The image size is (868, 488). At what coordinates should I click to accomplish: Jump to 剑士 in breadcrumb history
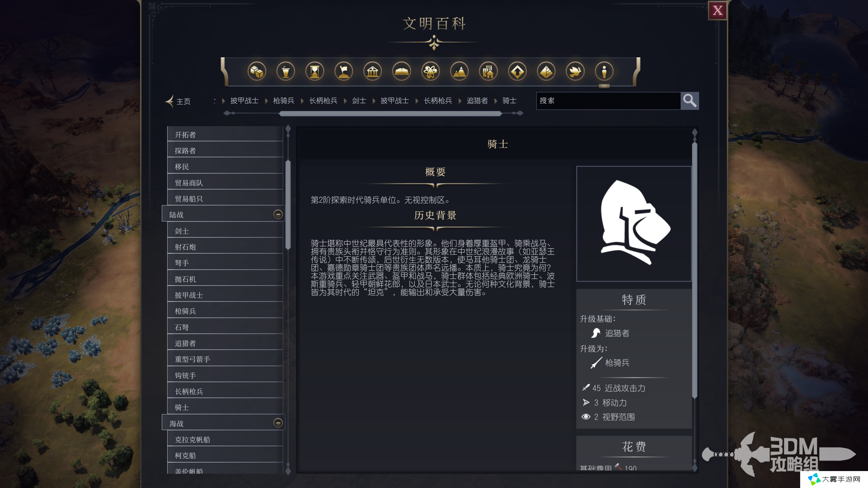359,101
